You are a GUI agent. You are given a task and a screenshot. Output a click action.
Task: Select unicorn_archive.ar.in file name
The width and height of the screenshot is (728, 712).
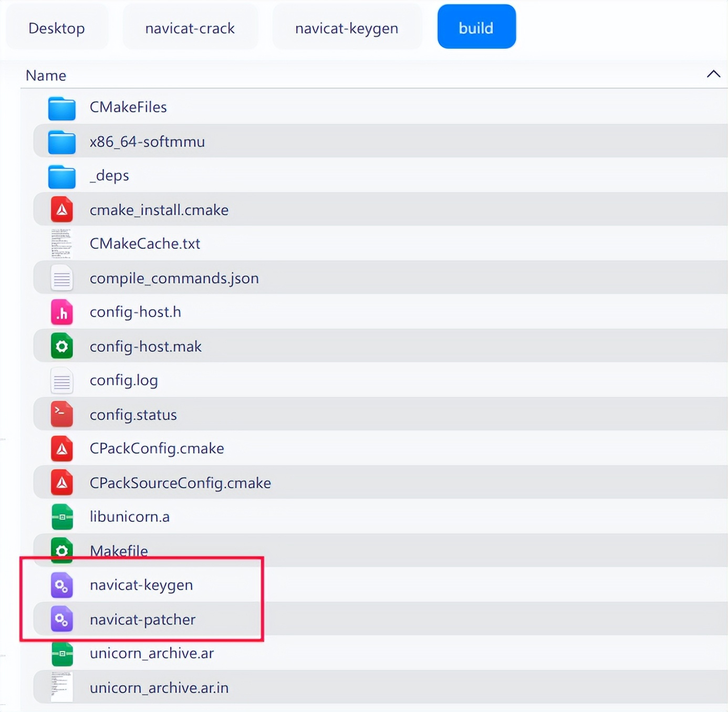pyautogui.click(x=159, y=688)
